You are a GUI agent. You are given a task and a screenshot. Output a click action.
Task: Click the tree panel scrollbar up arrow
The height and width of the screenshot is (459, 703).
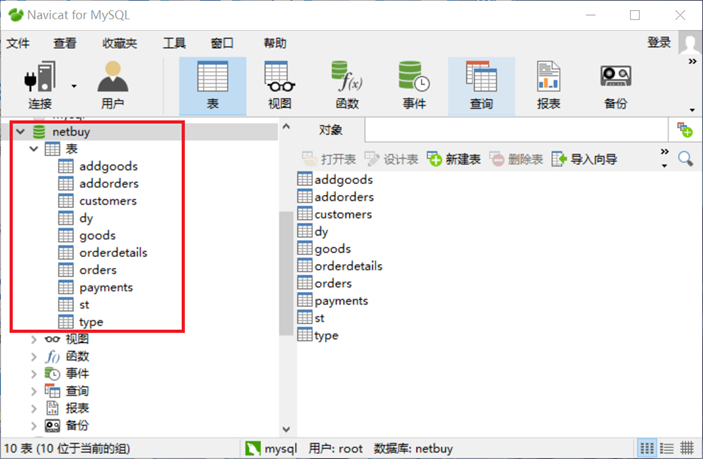click(286, 126)
